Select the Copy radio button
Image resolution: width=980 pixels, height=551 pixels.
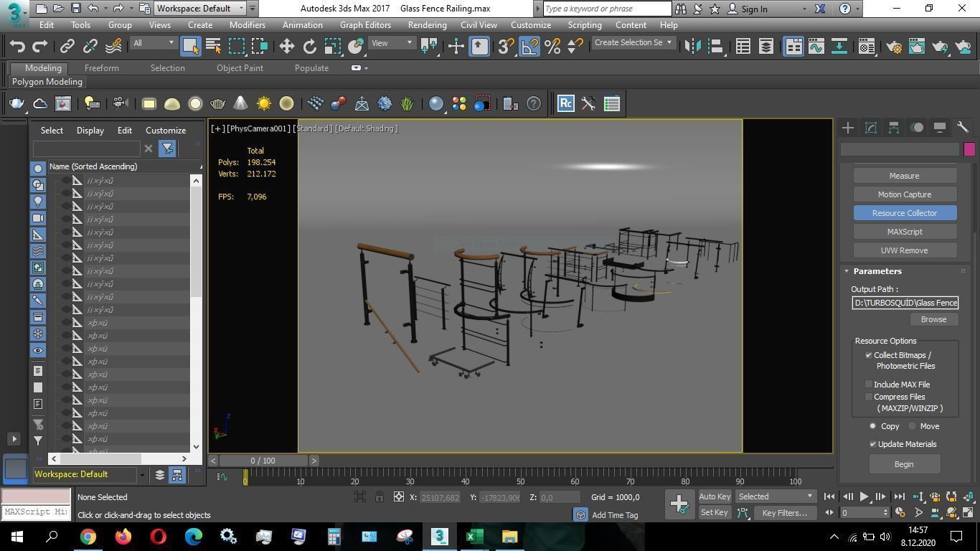[873, 426]
